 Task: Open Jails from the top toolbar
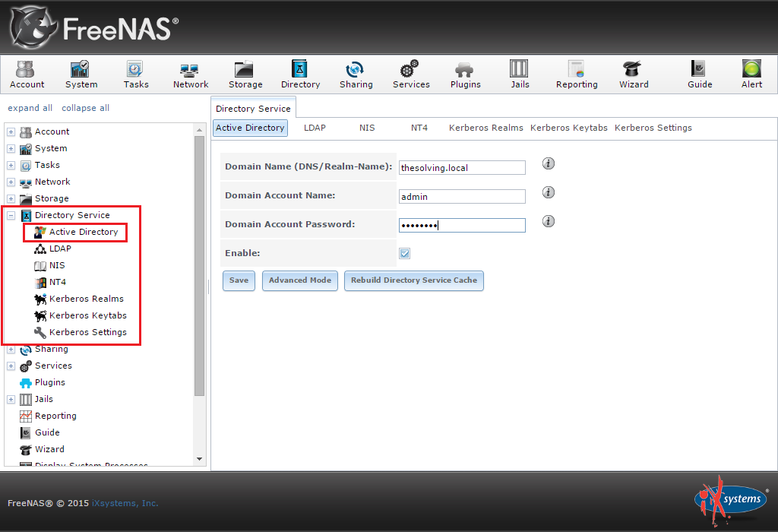(520, 74)
